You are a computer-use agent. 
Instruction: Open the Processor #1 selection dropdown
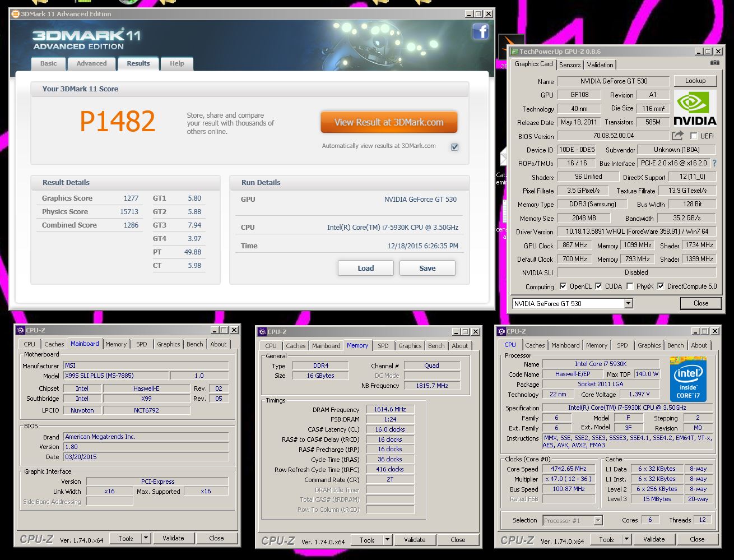pos(597,520)
